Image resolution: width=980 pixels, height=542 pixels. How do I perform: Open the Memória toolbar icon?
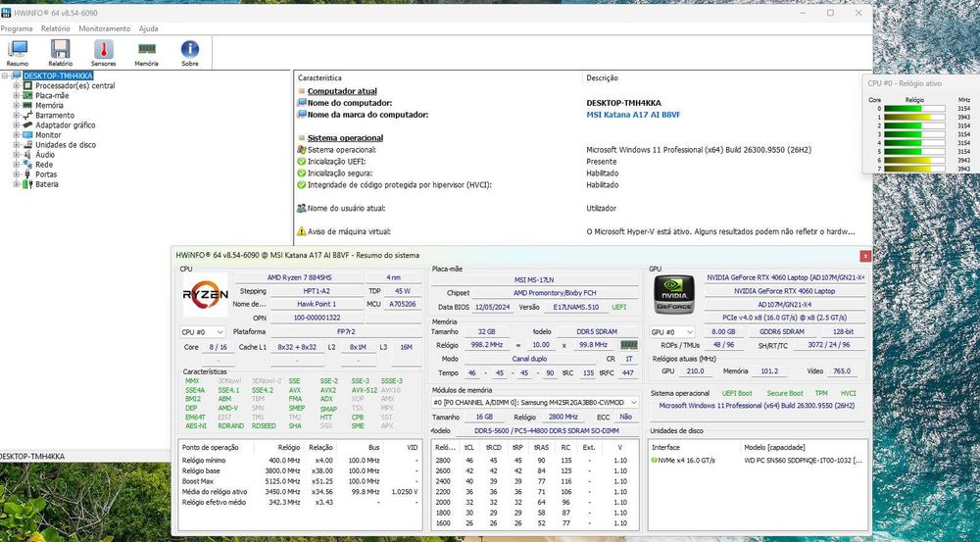[x=146, y=53]
